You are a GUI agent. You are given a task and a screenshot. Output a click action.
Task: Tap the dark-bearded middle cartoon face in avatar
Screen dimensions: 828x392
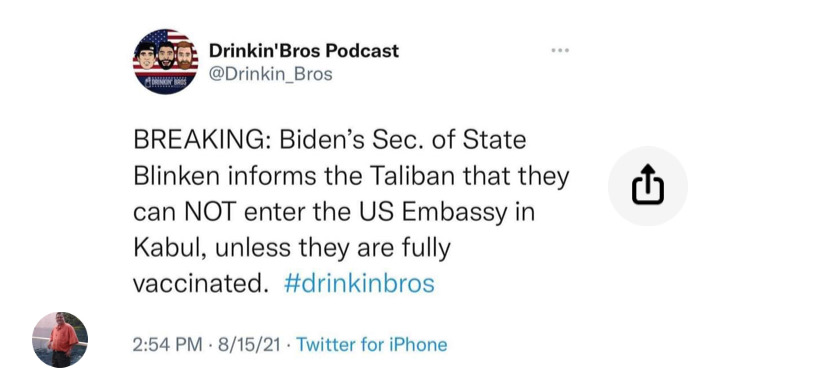point(166,55)
